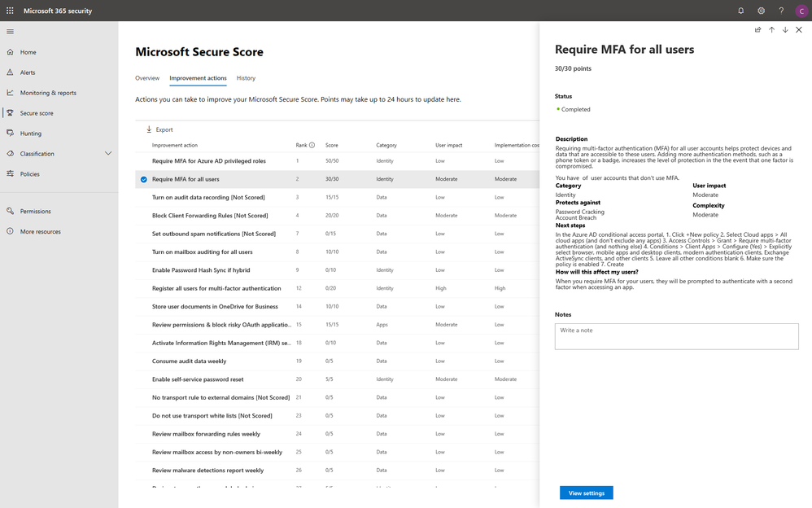
Task: Select Turn on mailbox auditing for all users
Action: (x=337, y=252)
